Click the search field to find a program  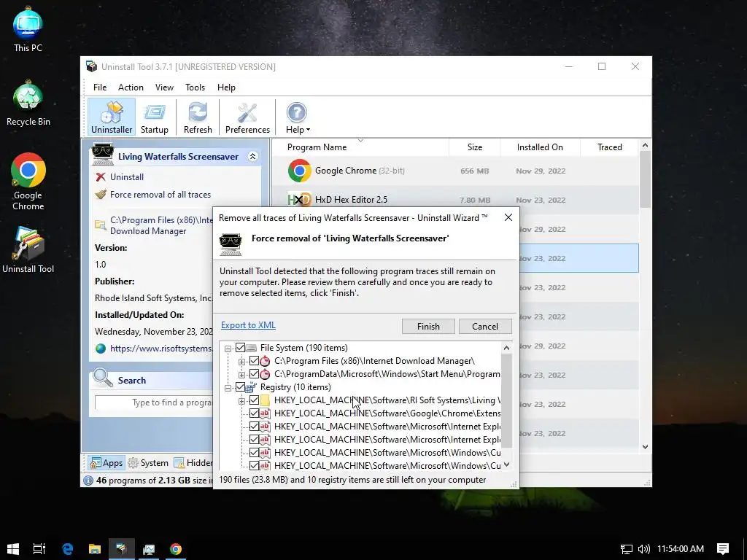tap(153, 402)
